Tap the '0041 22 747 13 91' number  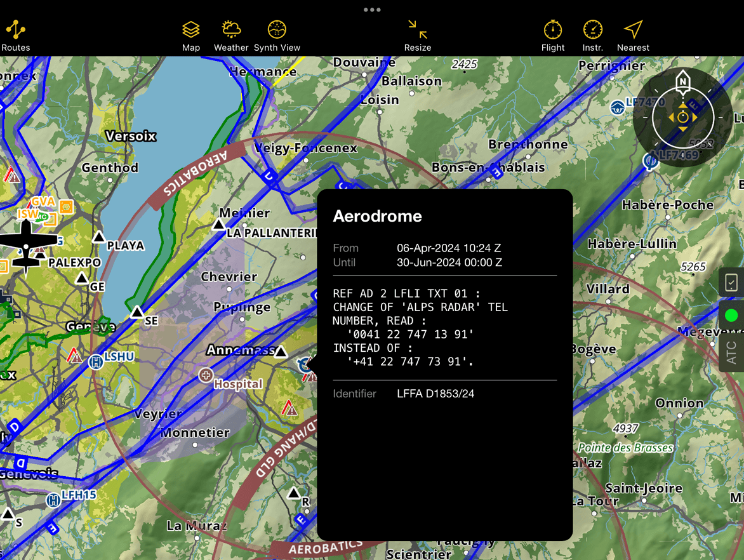411,334
